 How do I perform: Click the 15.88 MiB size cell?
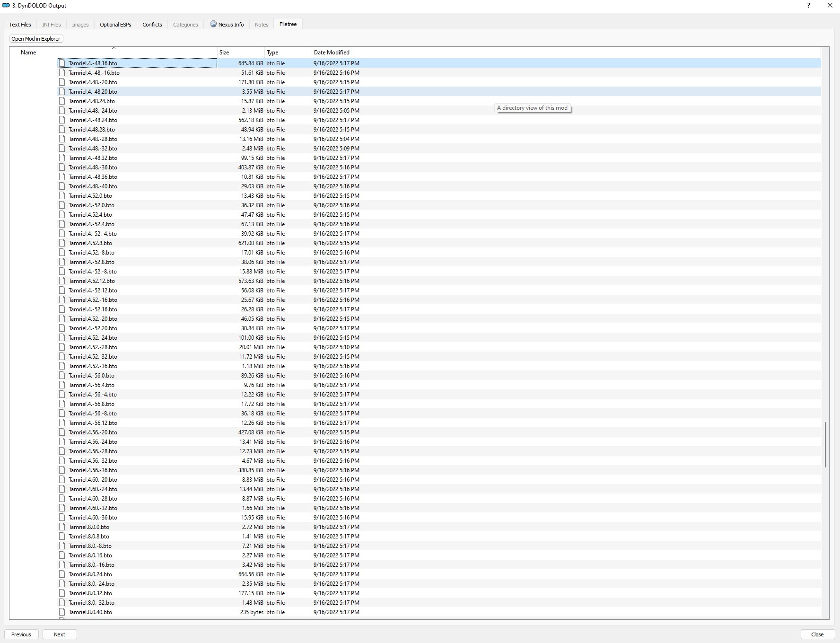(x=251, y=271)
